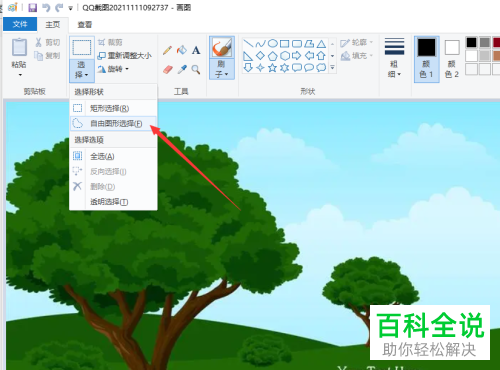Viewport: 500px width, 370px height.
Task: Expand the Paste (粘贴) dropdown arrow
Action: click(x=20, y=75)
